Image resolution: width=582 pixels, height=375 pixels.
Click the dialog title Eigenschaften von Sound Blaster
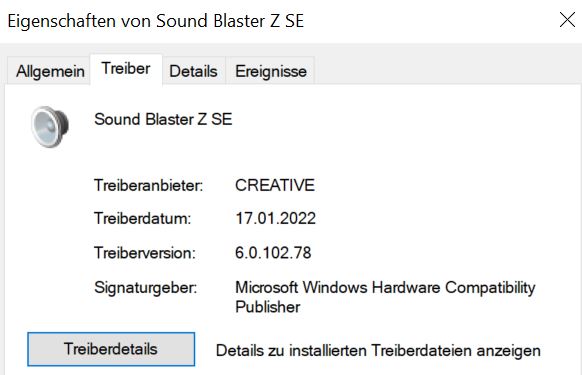pos(156,21)
